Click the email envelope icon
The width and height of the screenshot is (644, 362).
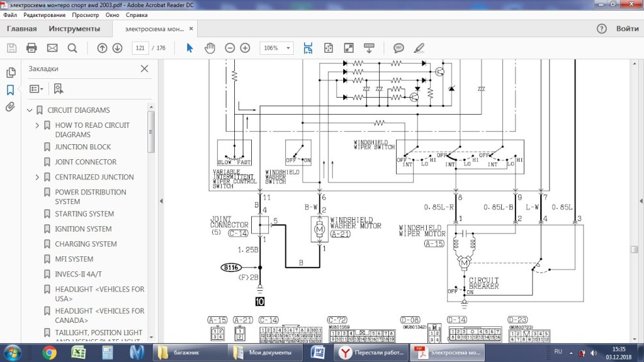click(52, 48)
